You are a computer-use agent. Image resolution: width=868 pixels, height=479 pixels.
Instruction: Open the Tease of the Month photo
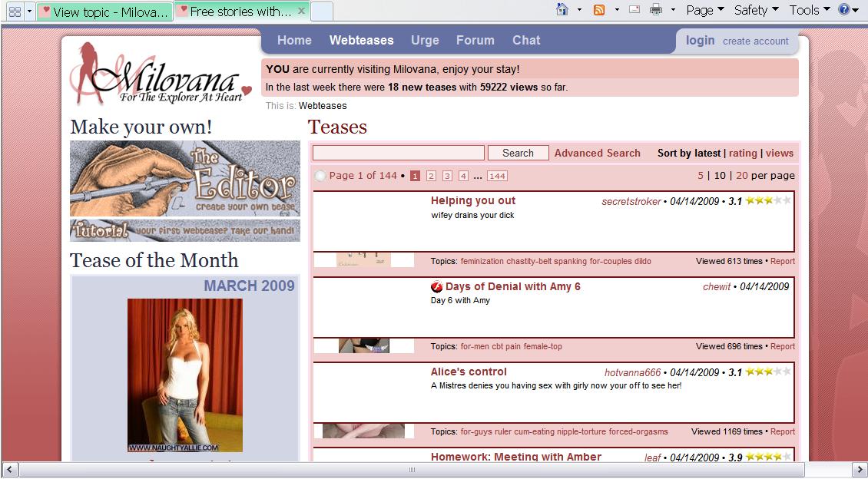185,375
